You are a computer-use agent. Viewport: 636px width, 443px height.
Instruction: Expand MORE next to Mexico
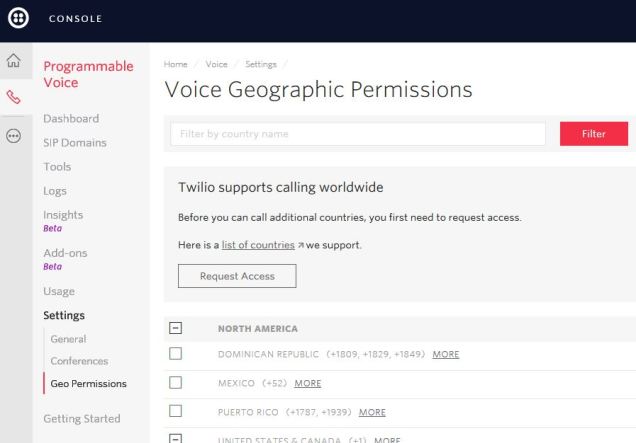(308, 383)
